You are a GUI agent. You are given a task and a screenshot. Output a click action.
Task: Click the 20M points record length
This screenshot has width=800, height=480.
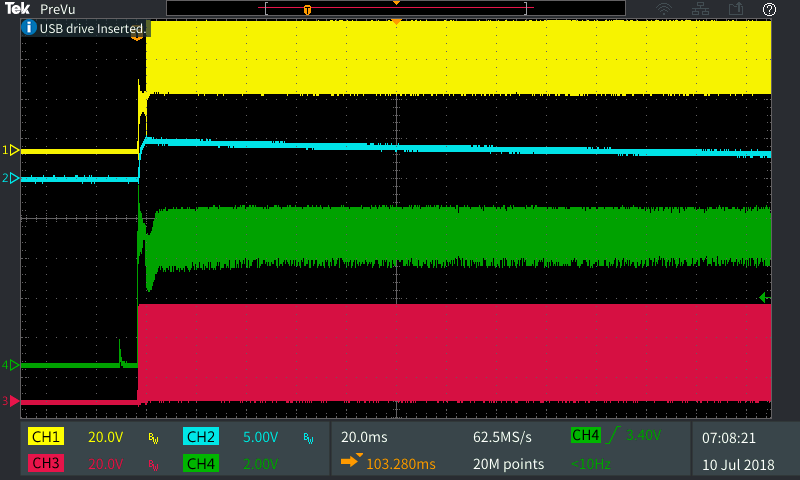(x=508, y=464)
